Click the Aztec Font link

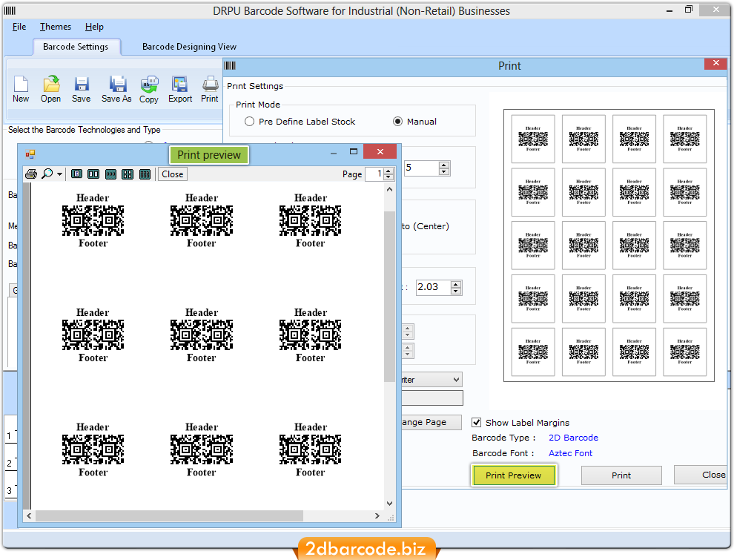pos(570,452)
